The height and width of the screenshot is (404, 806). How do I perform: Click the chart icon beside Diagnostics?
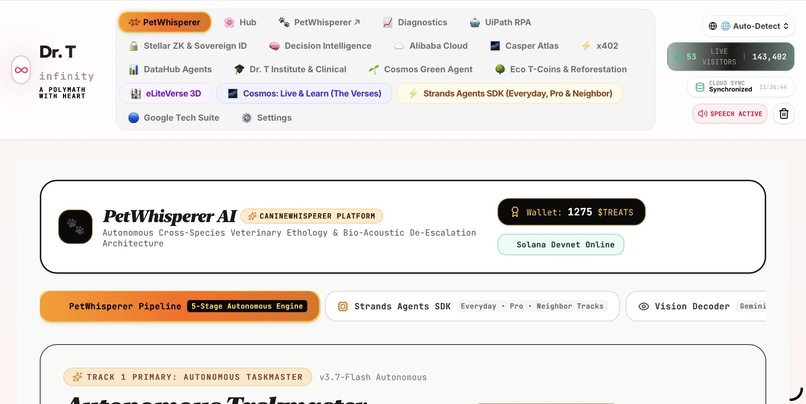click(x=388, y=22)
